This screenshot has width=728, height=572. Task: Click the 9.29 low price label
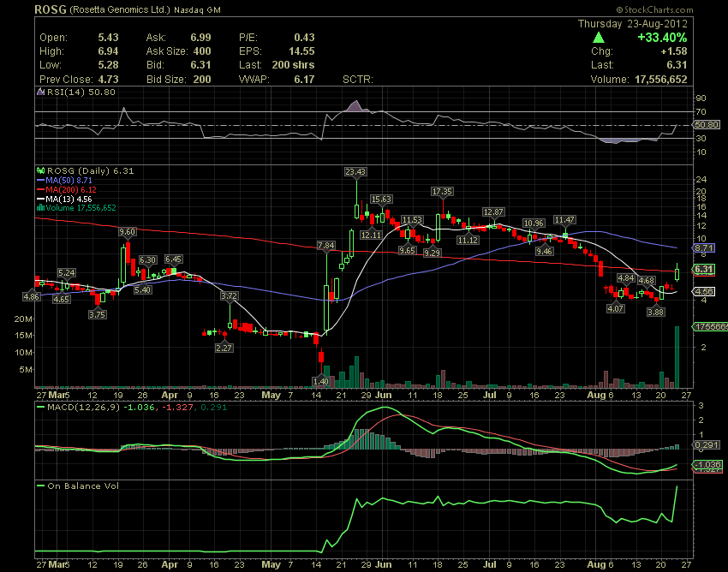433,253
